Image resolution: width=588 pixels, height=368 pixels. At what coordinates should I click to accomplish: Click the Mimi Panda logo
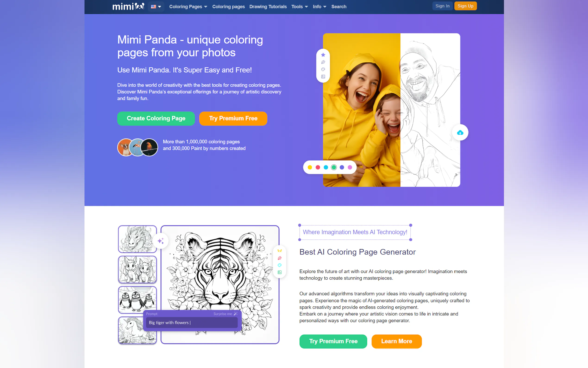(x=128, y=6)
